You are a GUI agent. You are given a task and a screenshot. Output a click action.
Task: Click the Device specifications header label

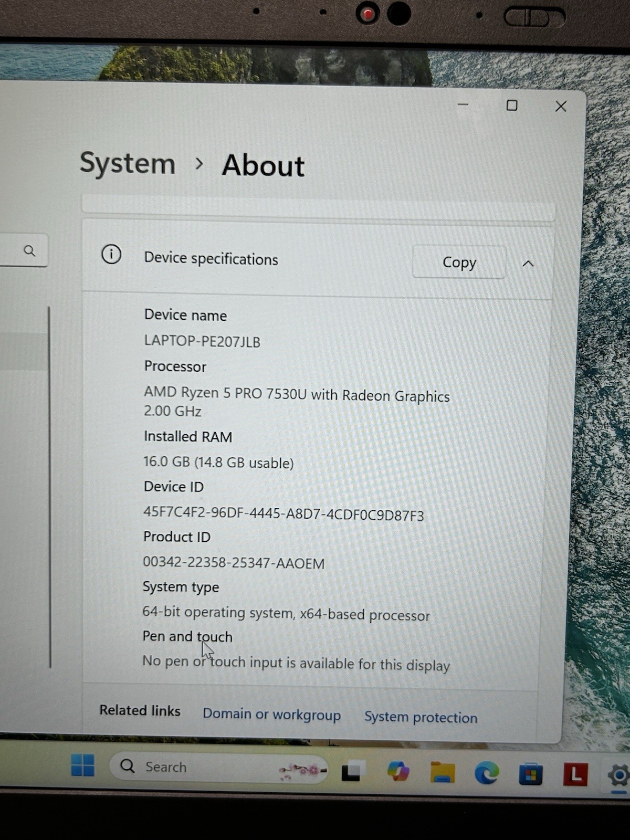(x=211, y=258)
